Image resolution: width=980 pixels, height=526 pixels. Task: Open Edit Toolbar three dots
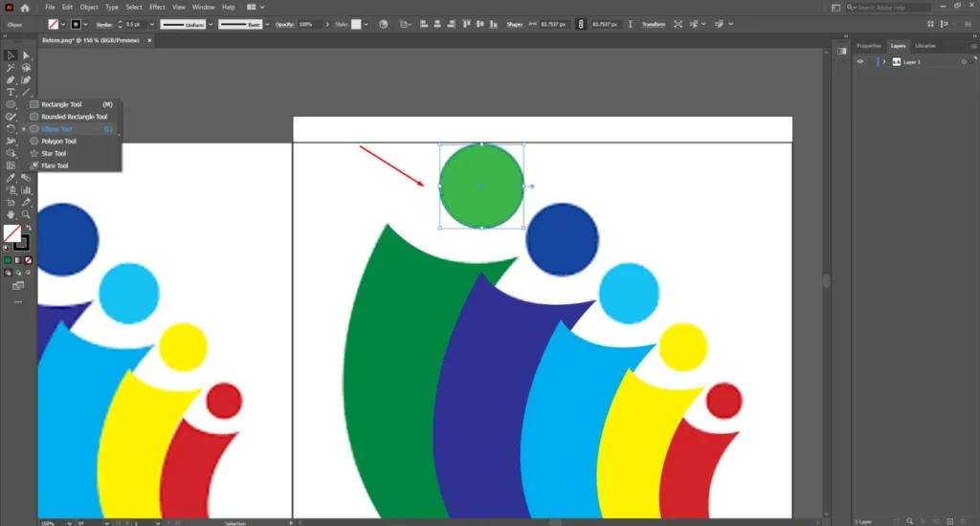[x=18, y=301]
